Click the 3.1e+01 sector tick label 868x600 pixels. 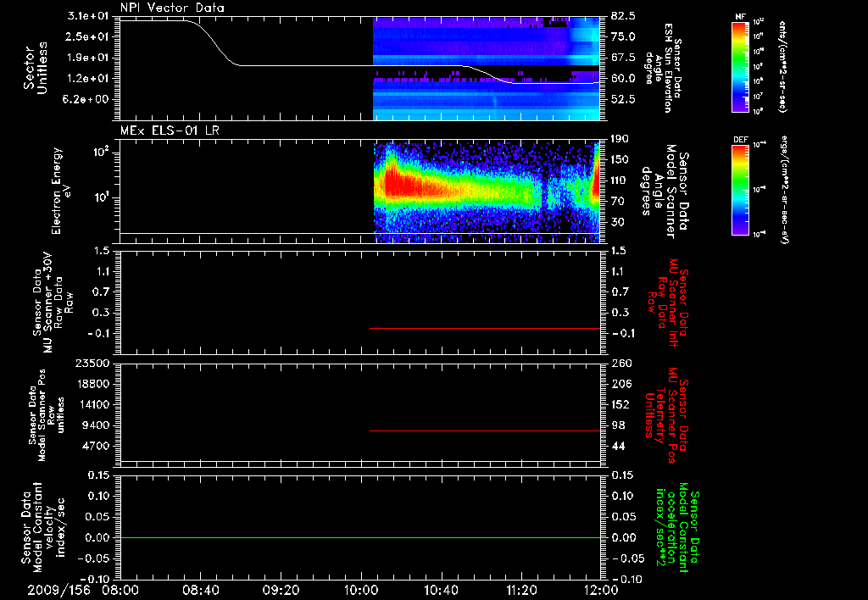click(90, 16)
